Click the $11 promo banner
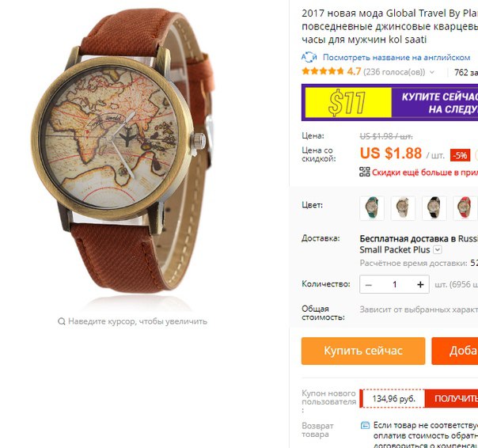Image resolution: width=478 pixels, height=448 pixels. click(x=389, y=102)
